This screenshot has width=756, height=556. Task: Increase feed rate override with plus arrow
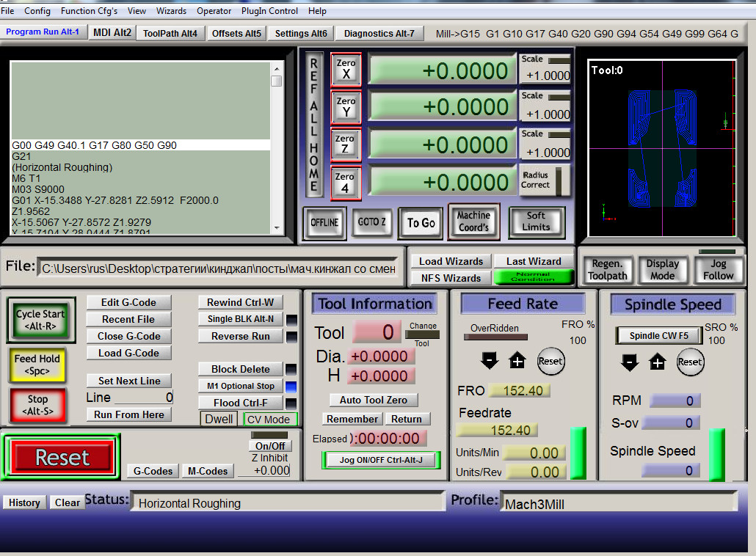click(x=517, y=361)
